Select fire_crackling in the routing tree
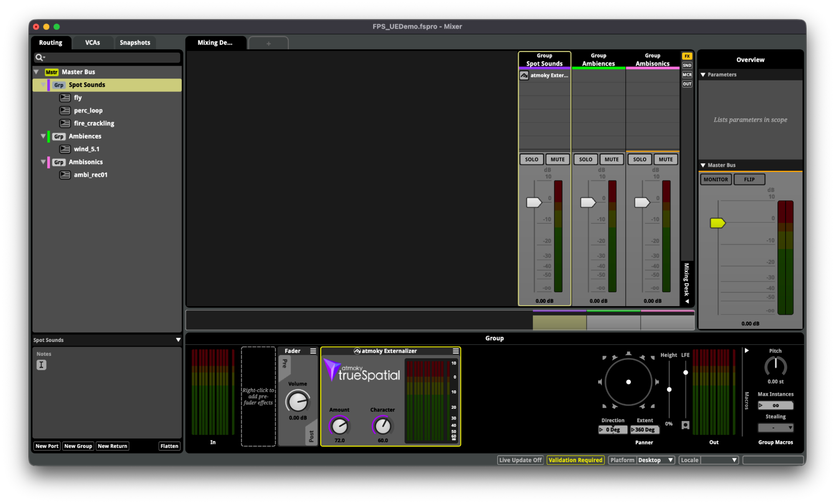The image size is (835, 504). point(94,123)
